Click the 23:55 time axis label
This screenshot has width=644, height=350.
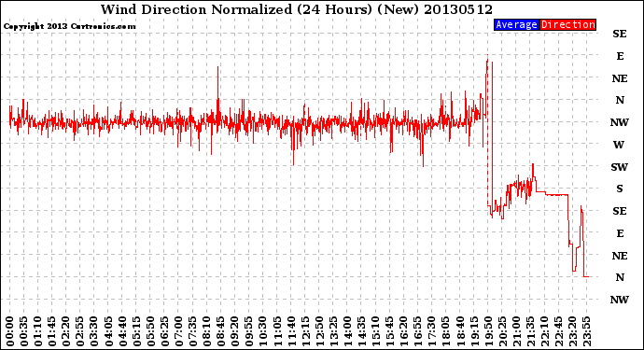(586, 331)
